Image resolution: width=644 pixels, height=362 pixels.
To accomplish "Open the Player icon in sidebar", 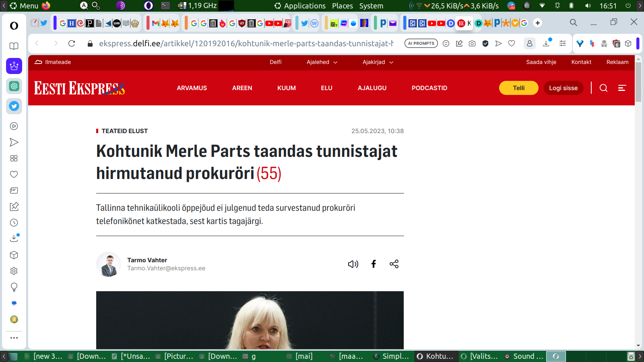I will [14, 126].
